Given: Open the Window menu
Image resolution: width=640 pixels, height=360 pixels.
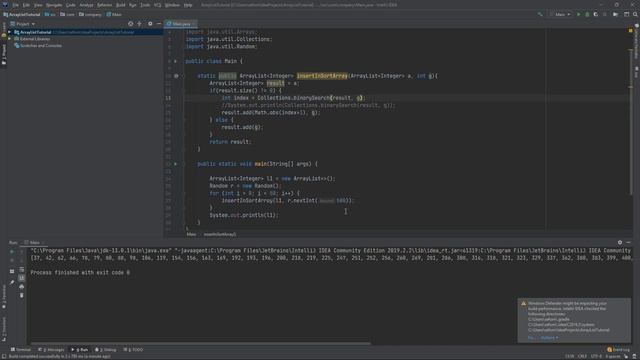Looking at the screenshot, I should click(x=172, y=5).
